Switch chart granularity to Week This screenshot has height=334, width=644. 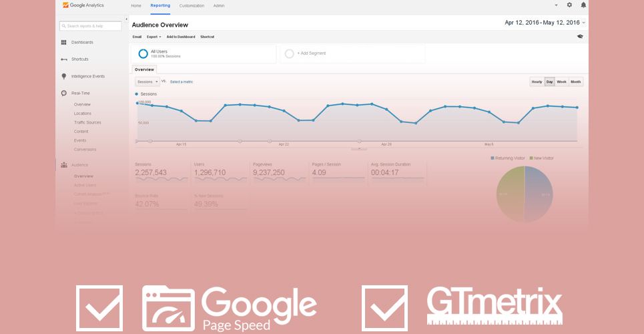562,81
